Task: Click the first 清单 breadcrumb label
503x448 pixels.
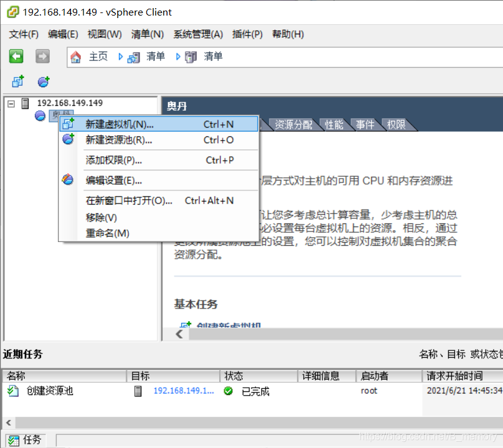Action: (156, 57)
